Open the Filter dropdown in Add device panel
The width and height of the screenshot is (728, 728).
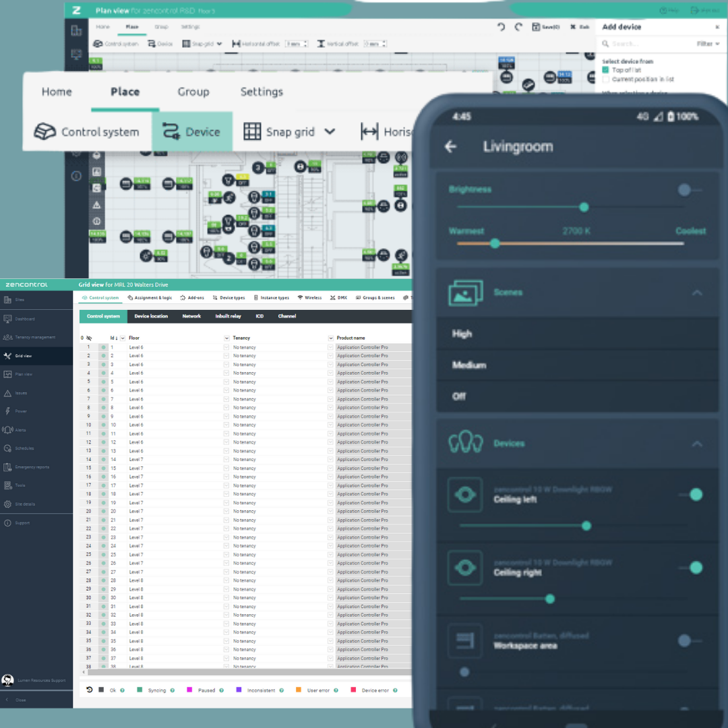point(708,44)
